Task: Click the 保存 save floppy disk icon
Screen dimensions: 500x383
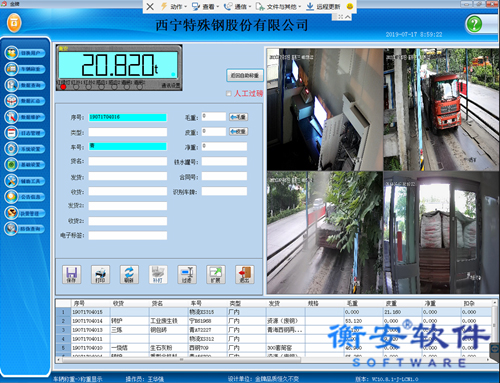Action: tap(72, 275)
